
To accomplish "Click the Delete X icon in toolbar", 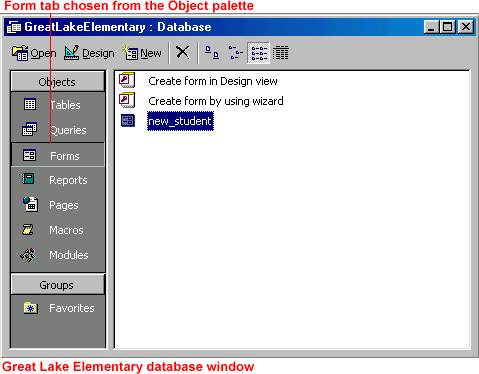I will (183, 52).
